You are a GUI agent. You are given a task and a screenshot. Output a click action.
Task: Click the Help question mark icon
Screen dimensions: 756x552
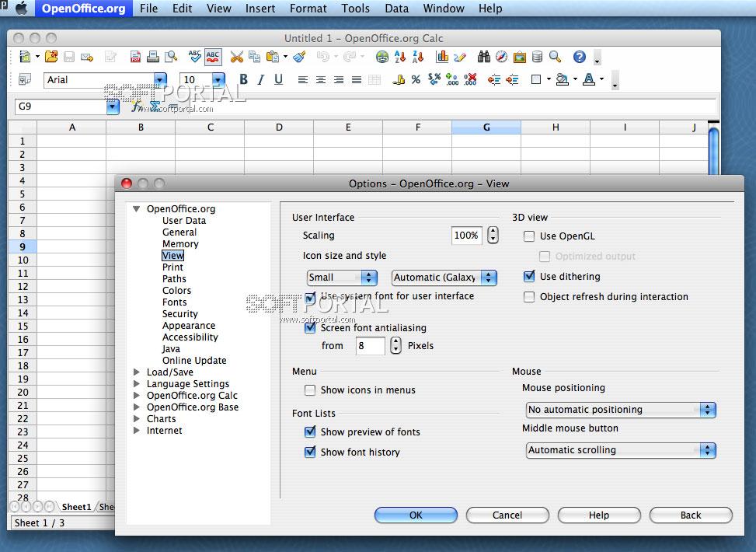coord(579,57)
